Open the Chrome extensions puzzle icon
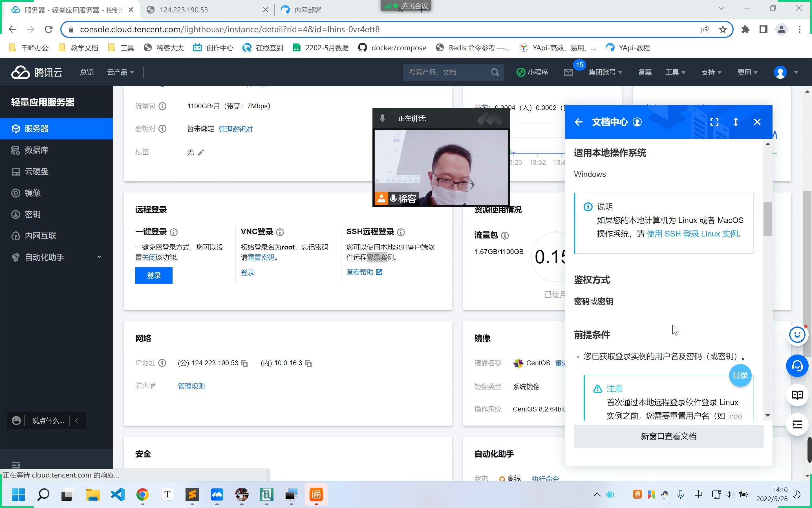This screenshot has width=812, height=508. click(x=745, y=30)
